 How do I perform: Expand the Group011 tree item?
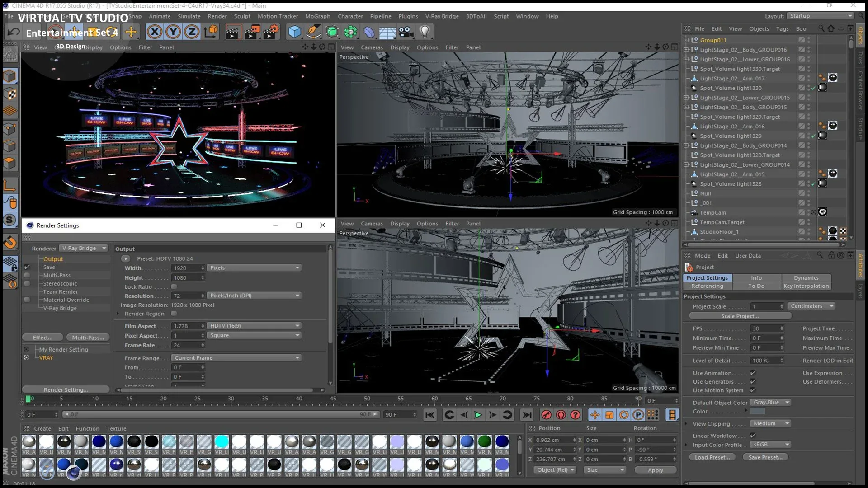pyautogui.click(x=686, y=40)
